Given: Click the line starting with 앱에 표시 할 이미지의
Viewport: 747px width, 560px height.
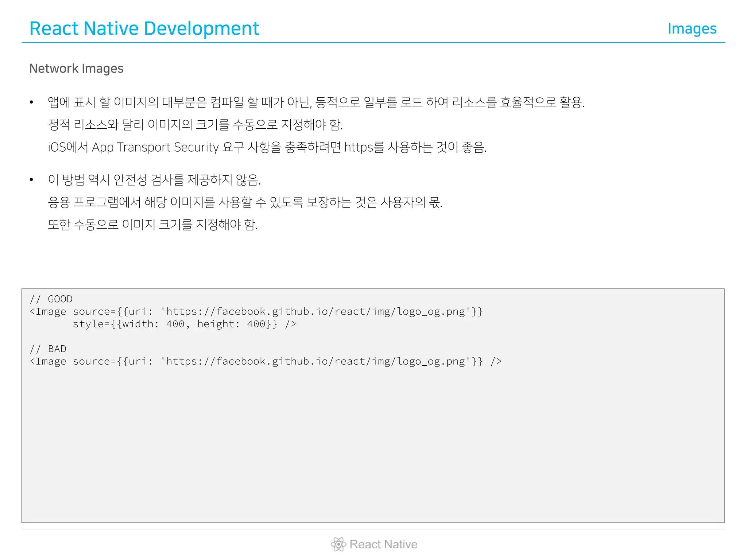Looking at the screenshot, I should point(316,102).
